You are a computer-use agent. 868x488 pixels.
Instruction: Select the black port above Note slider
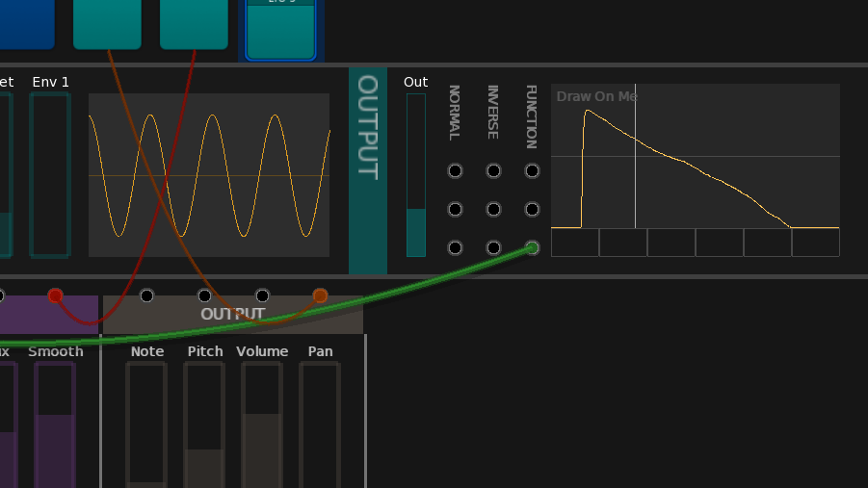point(146,295)
